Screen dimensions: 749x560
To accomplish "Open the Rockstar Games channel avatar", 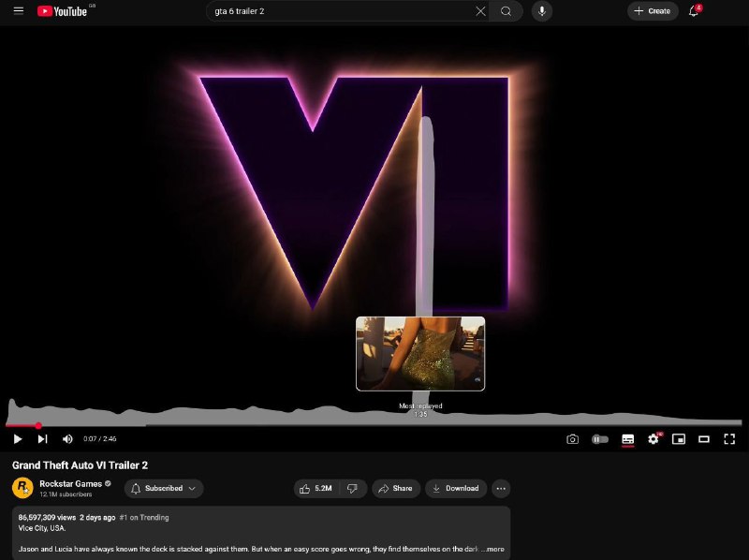I will (22, 488).
